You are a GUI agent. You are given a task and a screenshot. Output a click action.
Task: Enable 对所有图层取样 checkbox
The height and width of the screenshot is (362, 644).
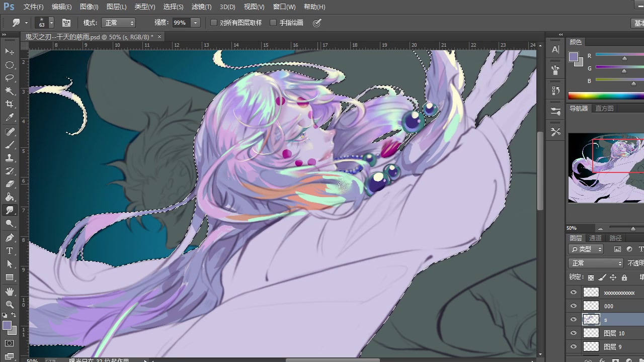click(214, 23)
